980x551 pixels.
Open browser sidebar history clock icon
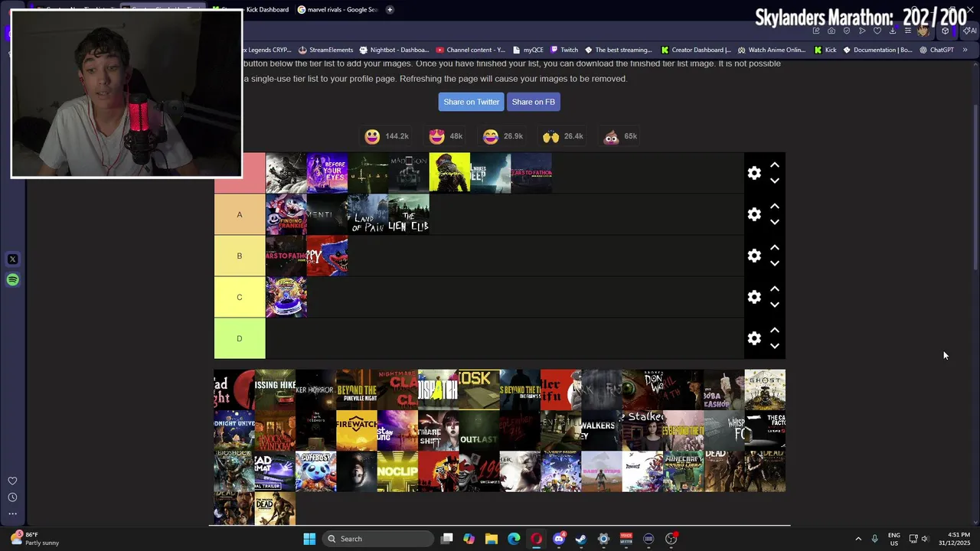coord(12,497)
